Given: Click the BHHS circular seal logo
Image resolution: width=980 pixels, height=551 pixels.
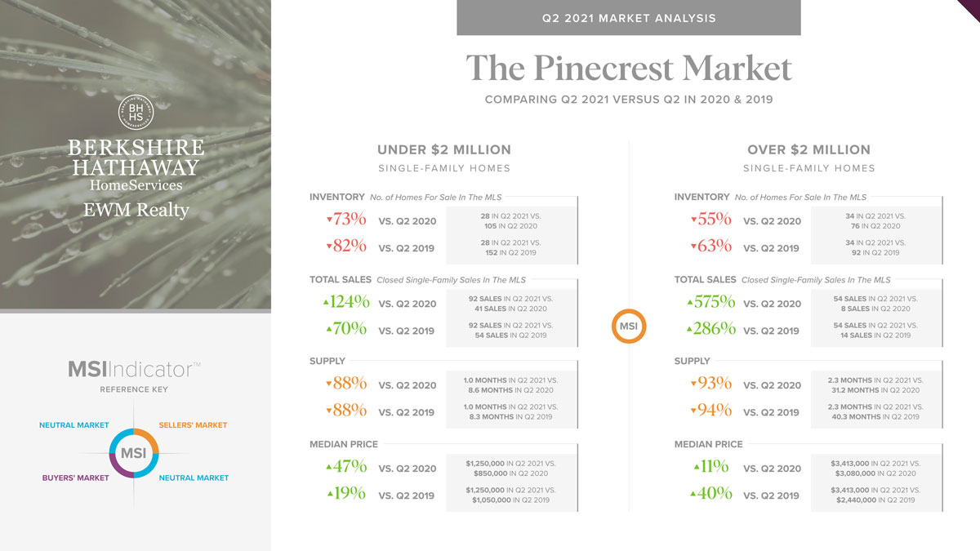Looking at the screenshot, I should [x=136, y=115].
